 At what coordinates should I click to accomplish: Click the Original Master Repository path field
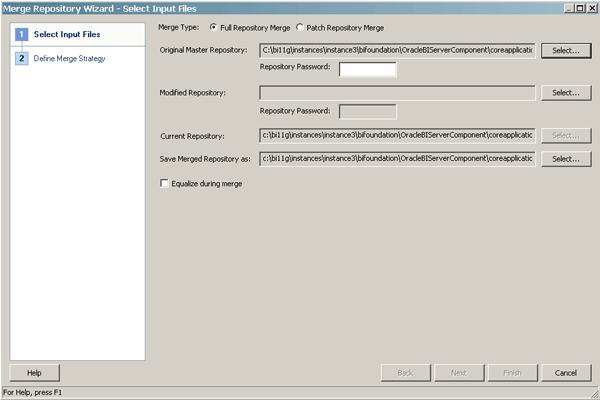tap(397, 49)
